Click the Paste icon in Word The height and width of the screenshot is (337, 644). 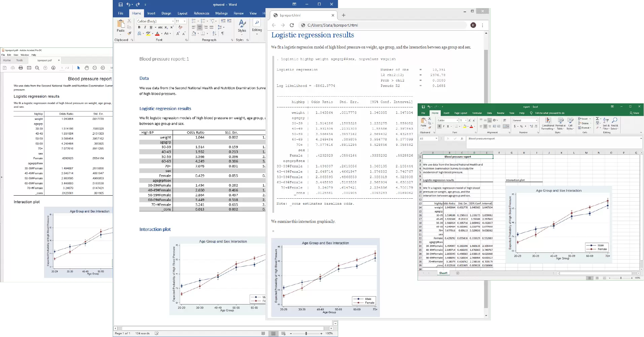(120, 24)
